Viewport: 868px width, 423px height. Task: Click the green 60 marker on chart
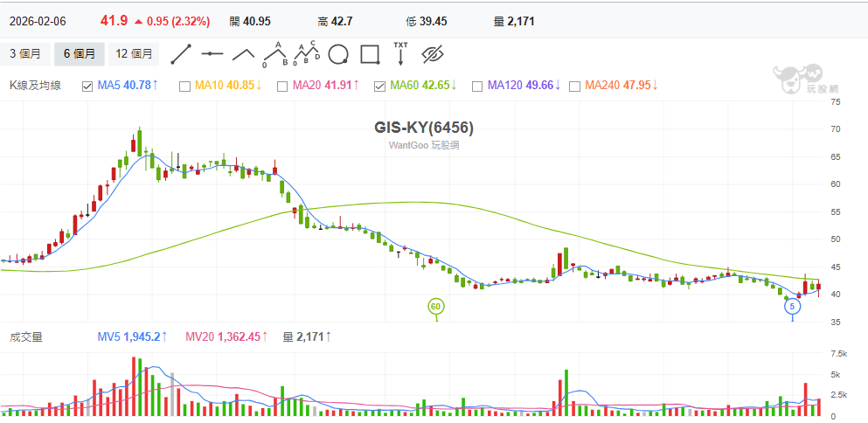click(435, 306)
